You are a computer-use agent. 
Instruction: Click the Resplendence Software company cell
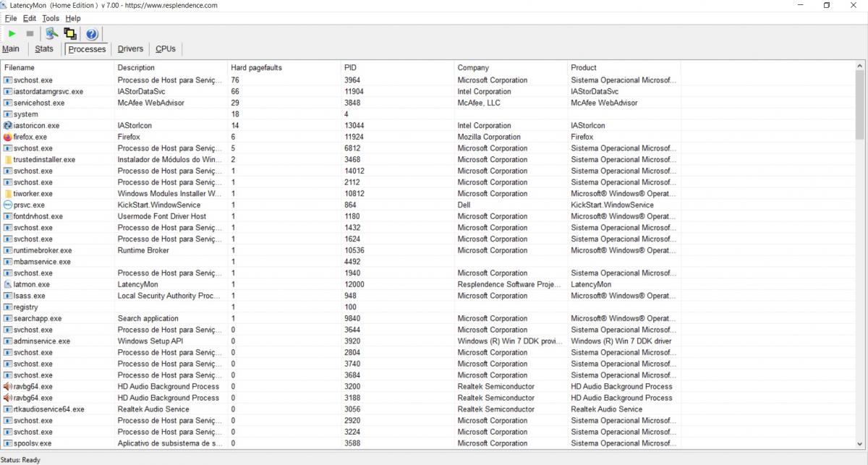point(509,284)
